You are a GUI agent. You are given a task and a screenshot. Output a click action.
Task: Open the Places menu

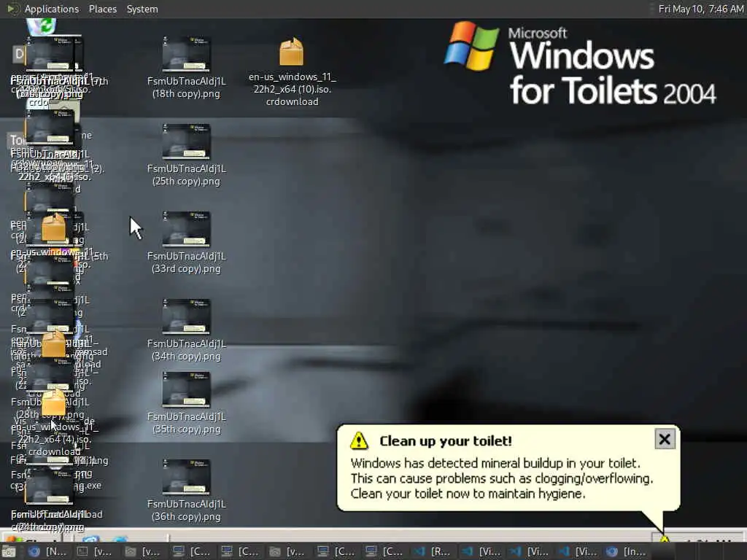click(102, 9)
